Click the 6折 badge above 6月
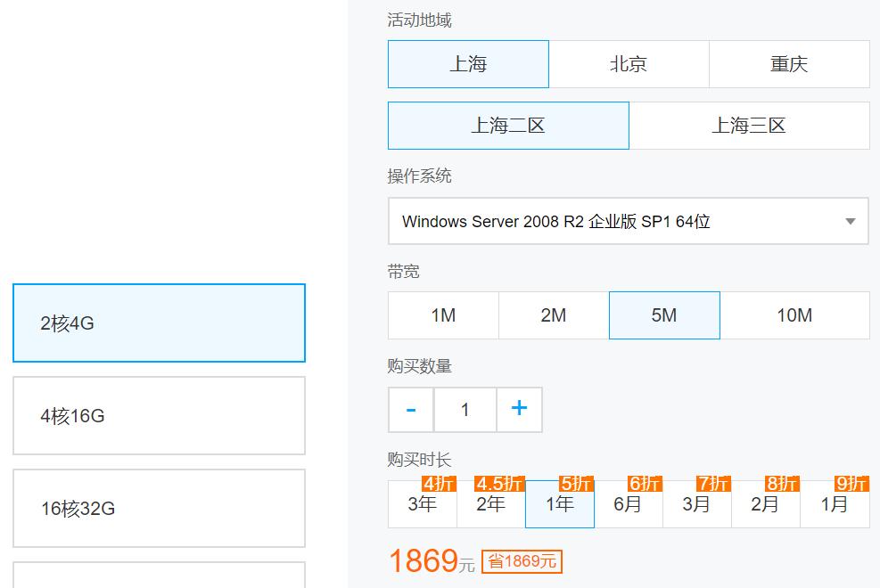Image resolution: width=880 pixels, height=588 pixels. 641,484
